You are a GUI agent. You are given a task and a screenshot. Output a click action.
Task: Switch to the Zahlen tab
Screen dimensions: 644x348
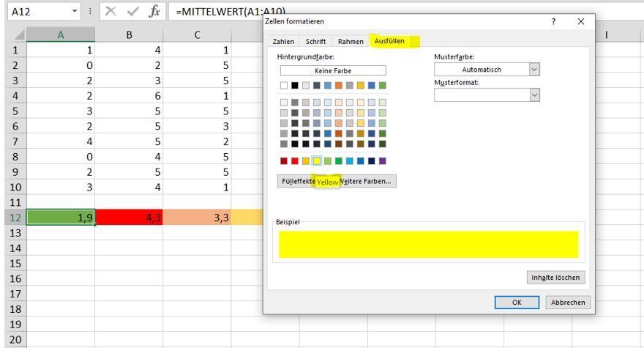[x=283, y=42]
